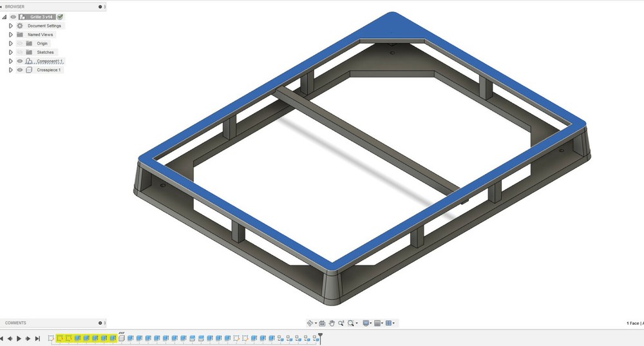Step timeline back one feature
Viewport: 644px width, 346px height.
point(10,339)
